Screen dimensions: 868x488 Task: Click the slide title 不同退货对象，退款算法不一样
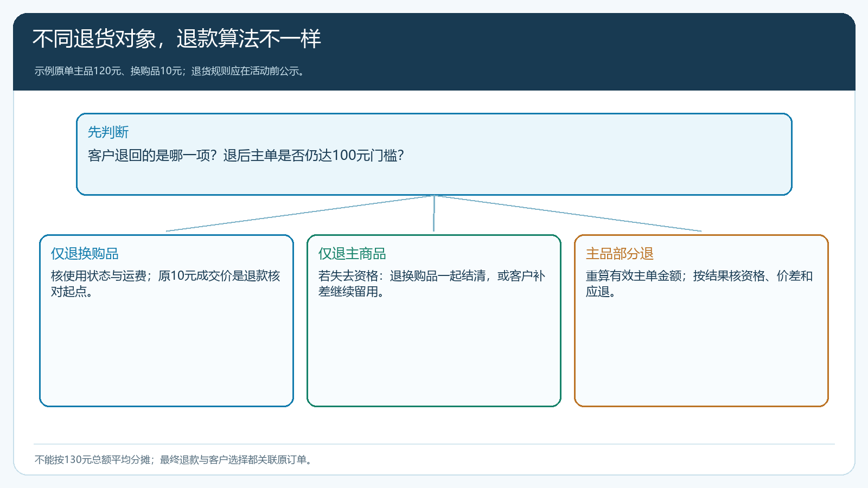point(177,38)
